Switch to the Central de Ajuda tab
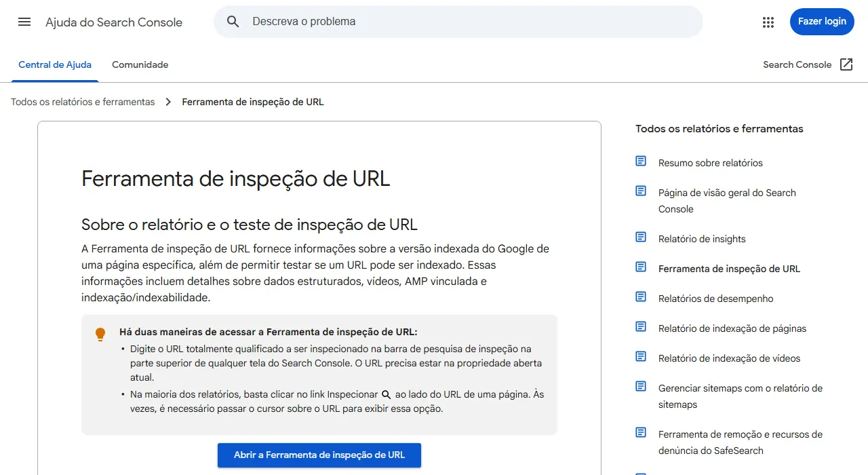The image size is (868, 475). tap(55, 65)
